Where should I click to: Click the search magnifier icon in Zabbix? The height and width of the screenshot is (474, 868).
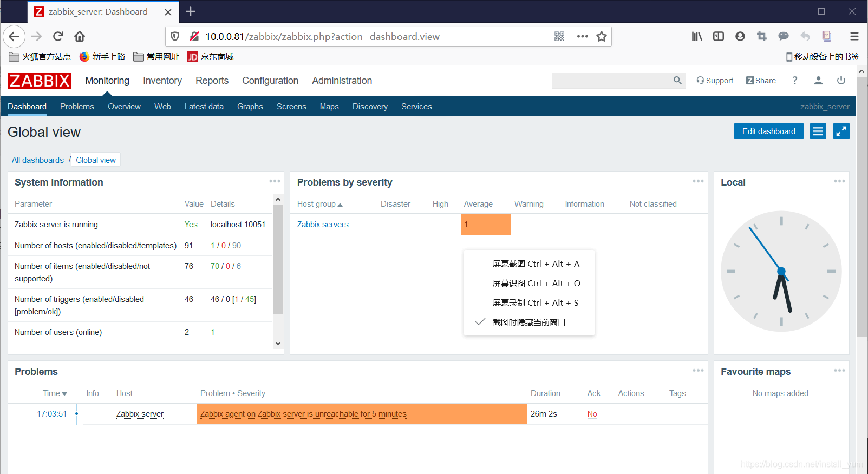(x=677, y=80)
